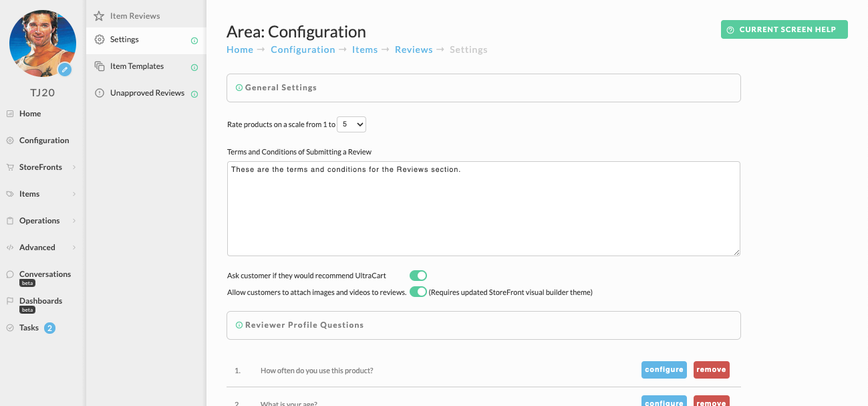
Task: Click inside the Terms and Conditions text area
Action: 484,209
